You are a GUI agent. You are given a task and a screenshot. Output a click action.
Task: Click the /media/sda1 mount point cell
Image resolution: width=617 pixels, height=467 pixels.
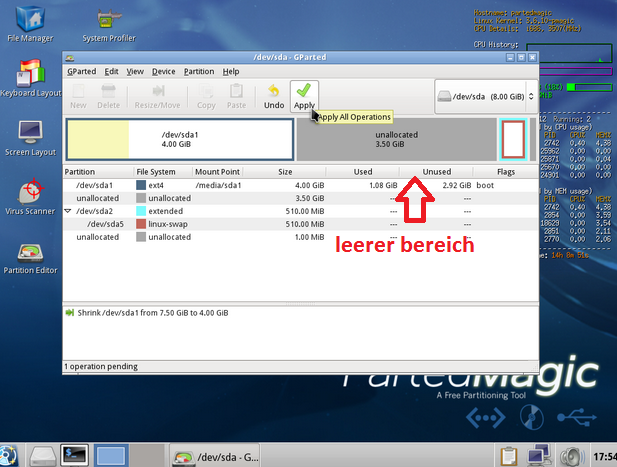218,185
